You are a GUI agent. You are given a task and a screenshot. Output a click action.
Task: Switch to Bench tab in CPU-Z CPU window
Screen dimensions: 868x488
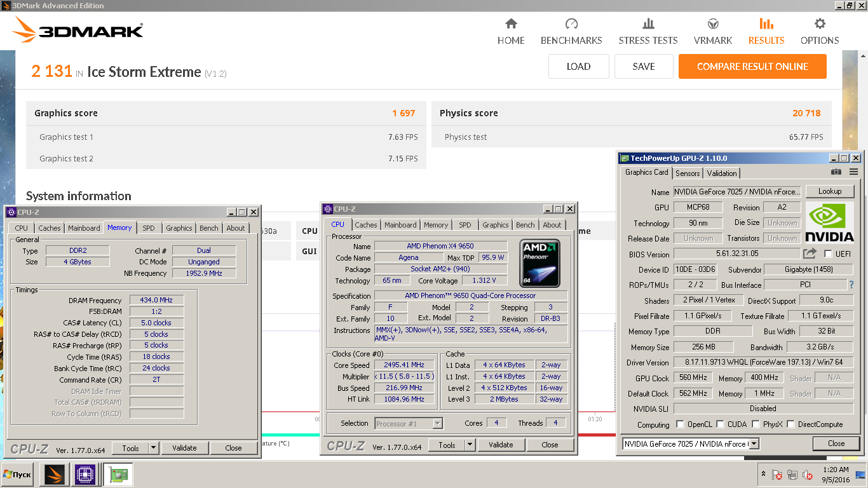[x=526, y=225]
